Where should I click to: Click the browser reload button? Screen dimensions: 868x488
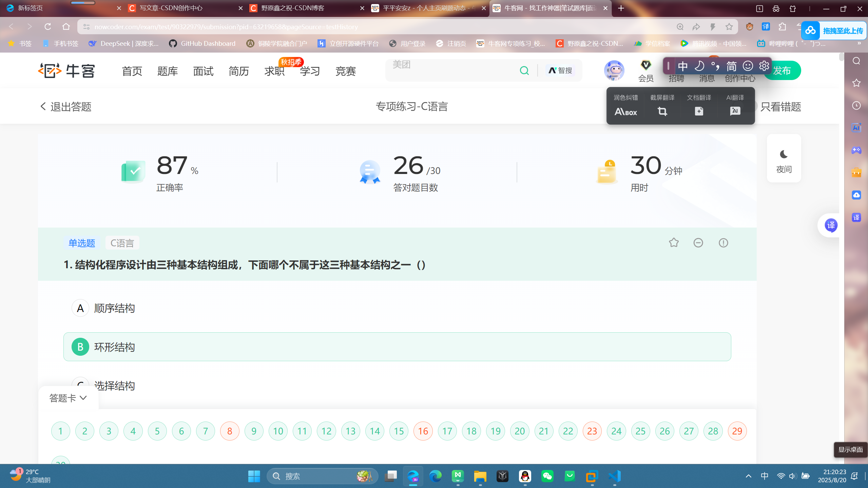[47, 26]
